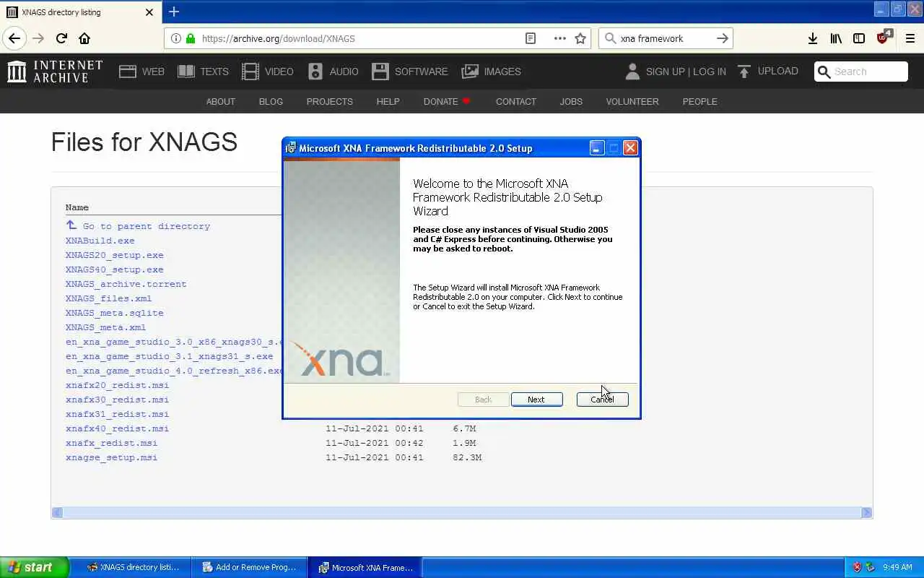Screen dimensions: 924x578
Task: Open the HELP link
Action: tap(388, 101)
